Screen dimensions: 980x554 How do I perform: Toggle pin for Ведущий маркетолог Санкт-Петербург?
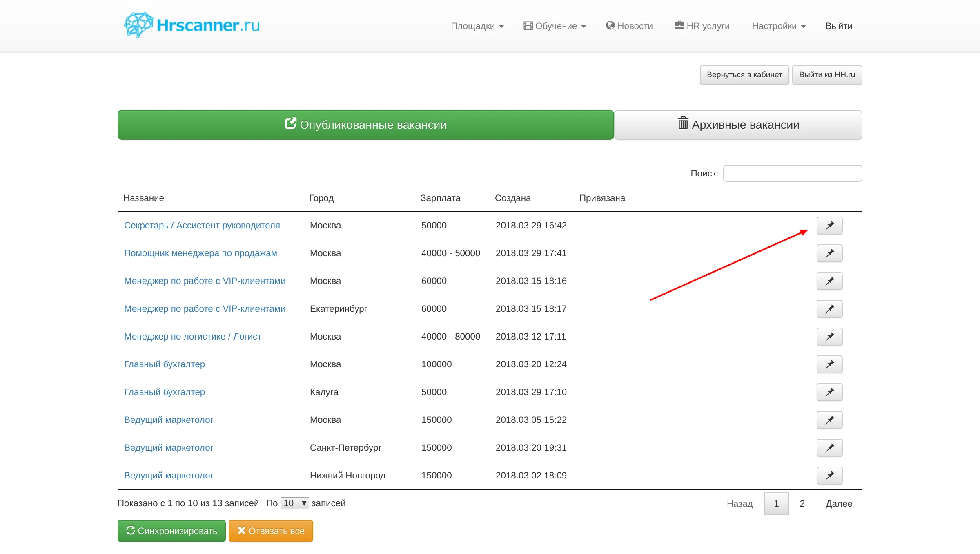829,448
